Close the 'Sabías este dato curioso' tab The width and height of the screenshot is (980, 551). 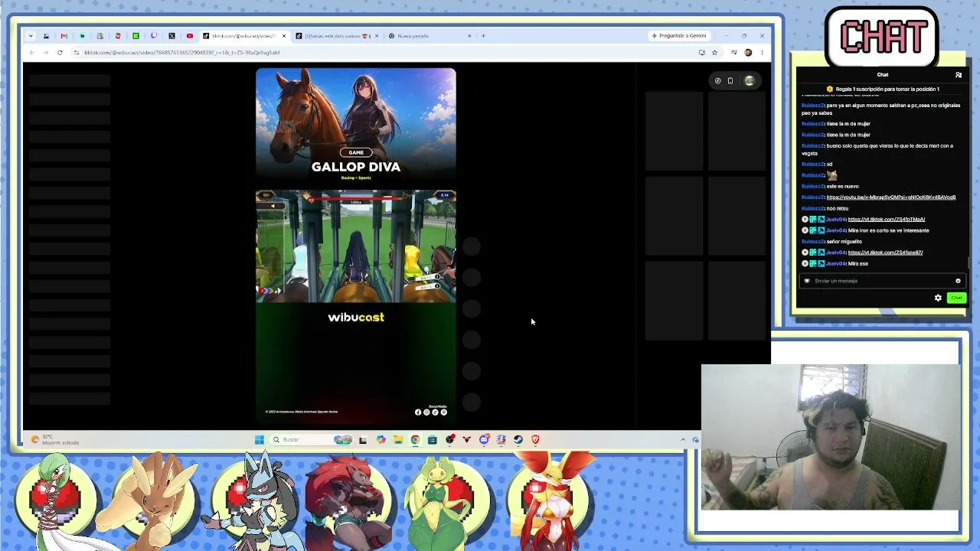[x=376, y=36]
